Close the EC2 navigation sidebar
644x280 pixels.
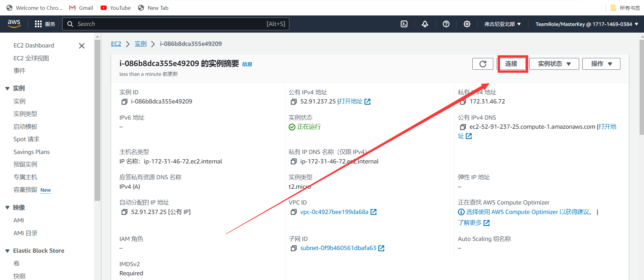(x=82, y=46)
